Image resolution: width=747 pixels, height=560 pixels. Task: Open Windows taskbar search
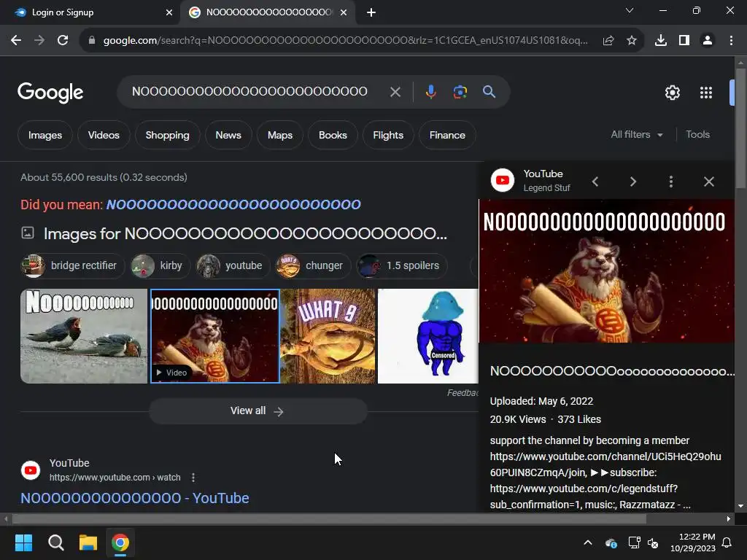[55, 542]
